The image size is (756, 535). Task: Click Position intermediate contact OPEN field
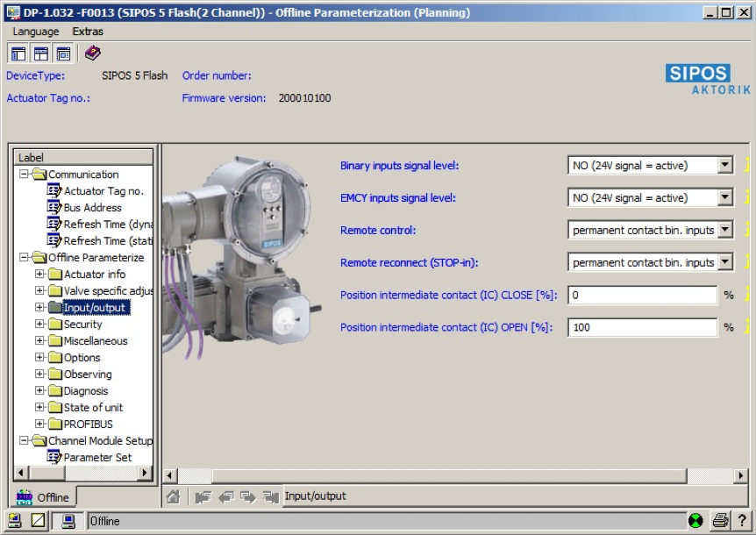(x=643, y=327)
